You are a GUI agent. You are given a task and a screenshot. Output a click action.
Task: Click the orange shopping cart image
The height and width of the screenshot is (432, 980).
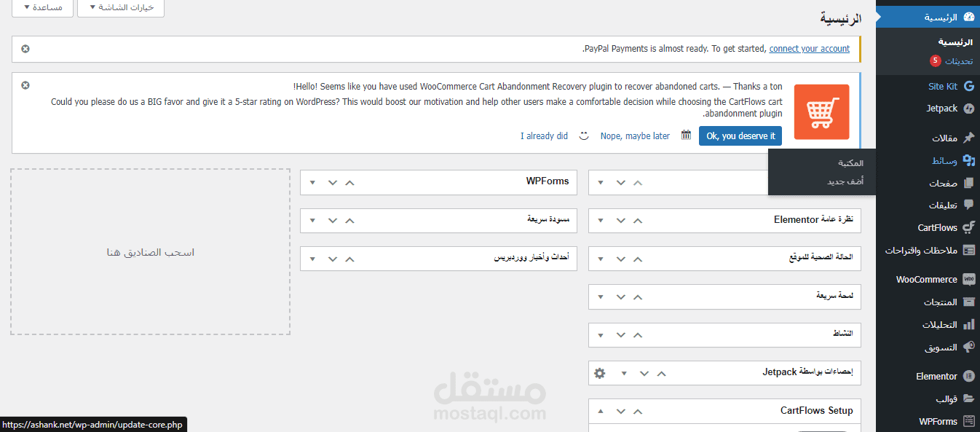(x=821, y=111)
